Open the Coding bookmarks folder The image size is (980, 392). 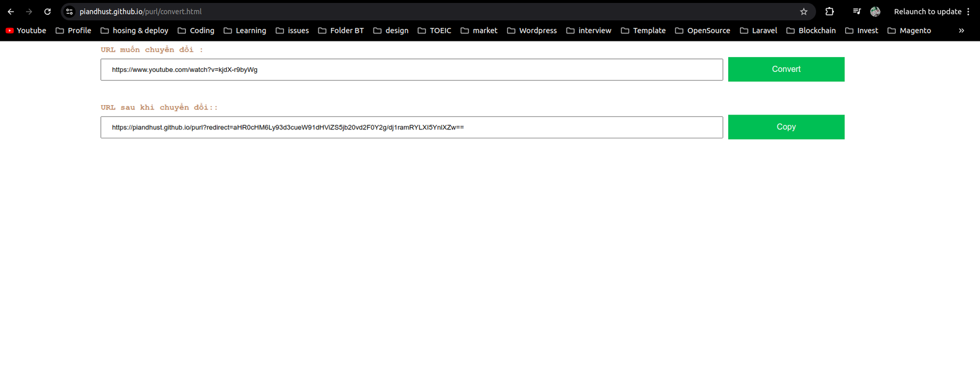click(x=196, y=30)
